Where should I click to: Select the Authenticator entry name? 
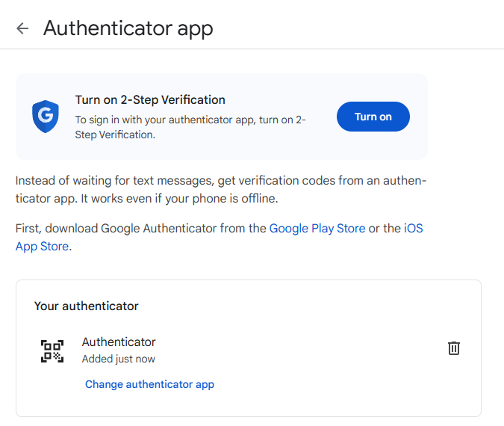119,342
